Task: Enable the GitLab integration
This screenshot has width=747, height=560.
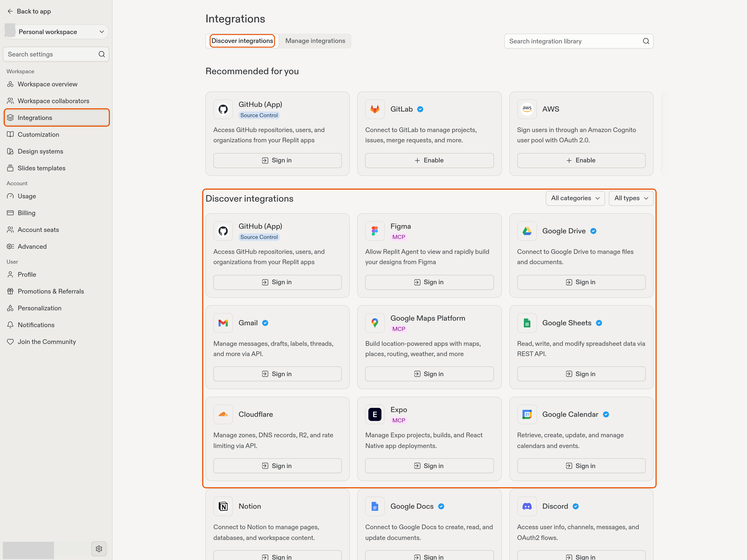Action: click(429, 160)
